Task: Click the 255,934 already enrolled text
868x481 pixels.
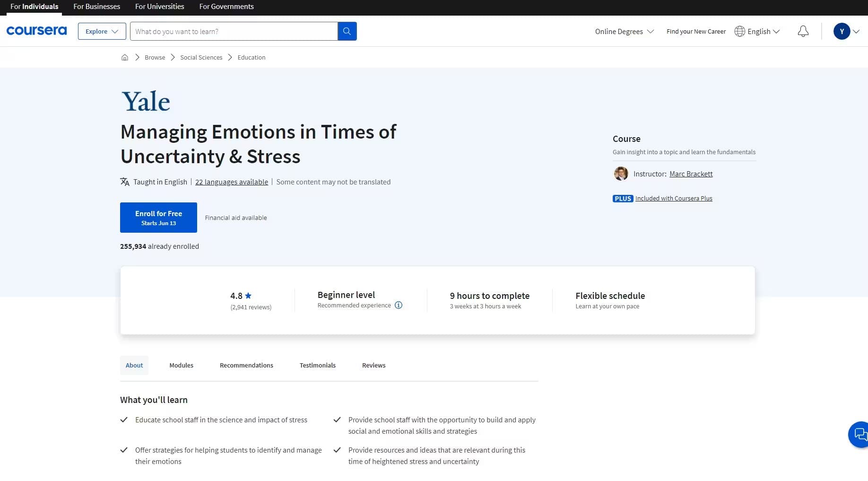Action: coord(159,246)
